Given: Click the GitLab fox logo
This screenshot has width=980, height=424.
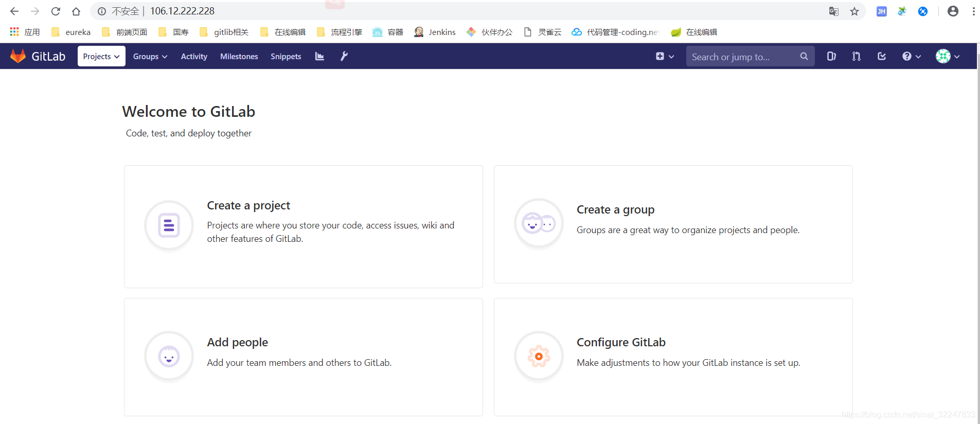Looking at the screenshot, I should coord(18,56).
